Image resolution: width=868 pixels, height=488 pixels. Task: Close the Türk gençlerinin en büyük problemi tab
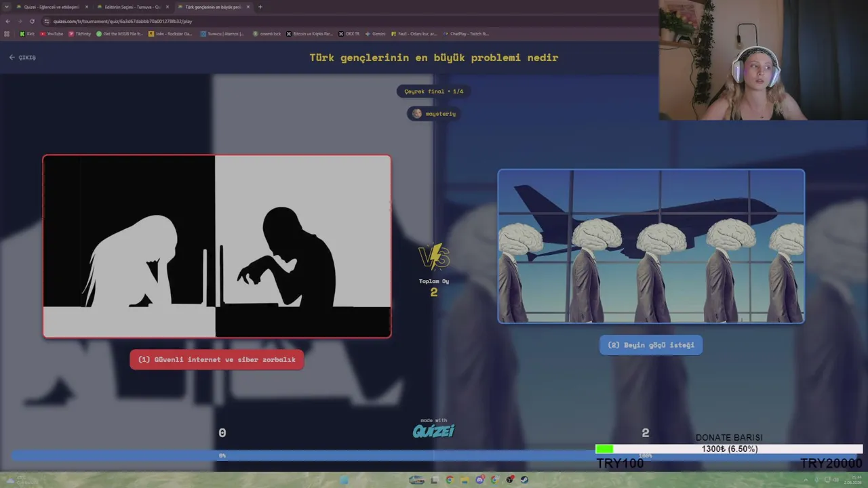point(248,7)
